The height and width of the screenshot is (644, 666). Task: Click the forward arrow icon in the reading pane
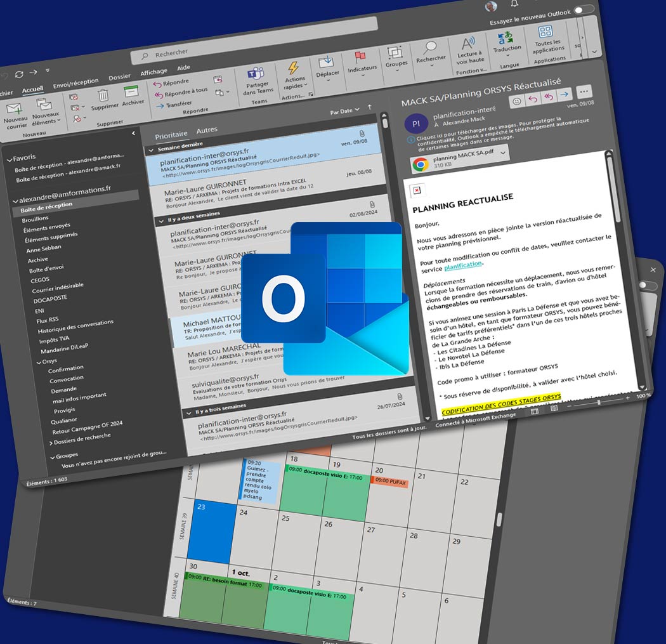click(x=565, y=94)
